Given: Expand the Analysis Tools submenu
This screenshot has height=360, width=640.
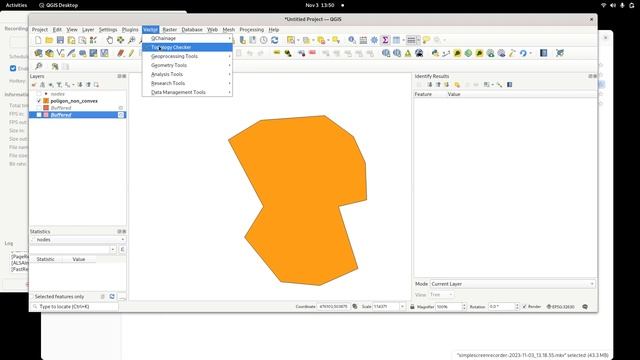Looking at the screenshot, I should [187, 74].
